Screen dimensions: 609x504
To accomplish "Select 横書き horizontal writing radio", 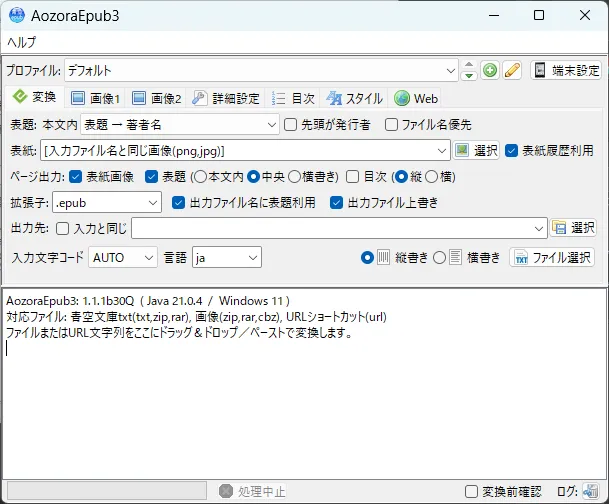I will point(439,257).
